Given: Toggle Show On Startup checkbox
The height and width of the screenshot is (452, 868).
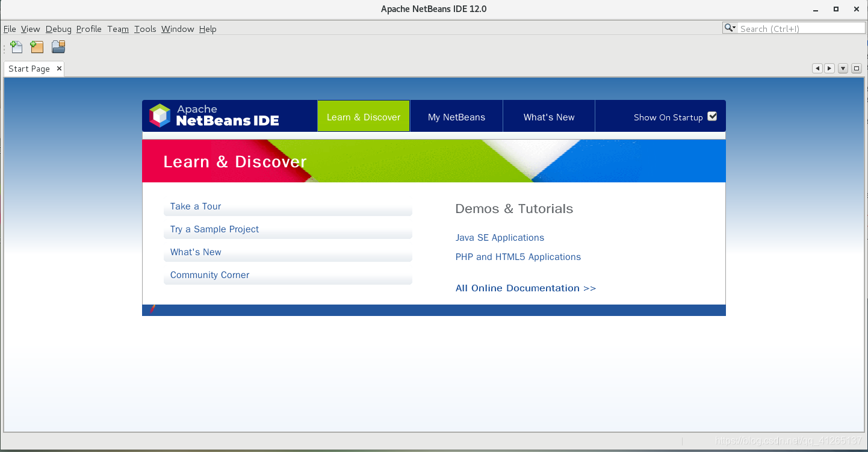Looking at the screenshot, I should pyautogui.click(x=712, y=117).
